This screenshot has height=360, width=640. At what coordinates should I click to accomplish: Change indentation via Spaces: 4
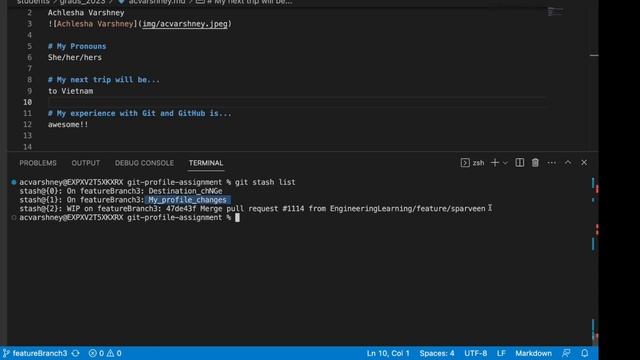(x=437, y=353)
